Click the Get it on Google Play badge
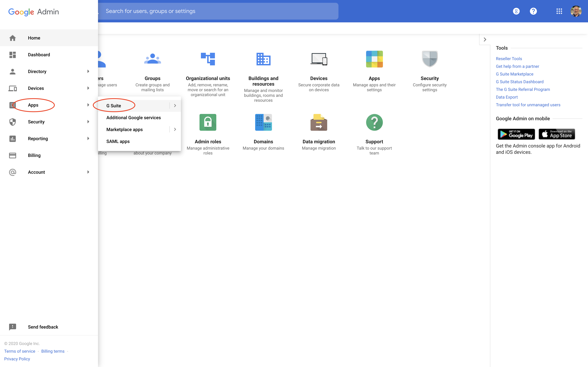Image resolution: width=588 pixels, height=367 pixels. point(516,134)
